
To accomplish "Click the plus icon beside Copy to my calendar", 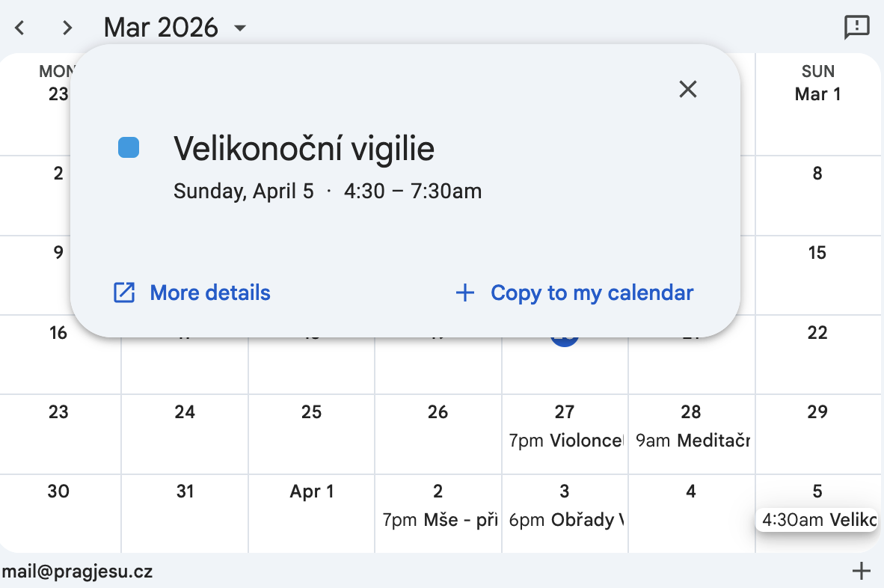I will 465,293.
